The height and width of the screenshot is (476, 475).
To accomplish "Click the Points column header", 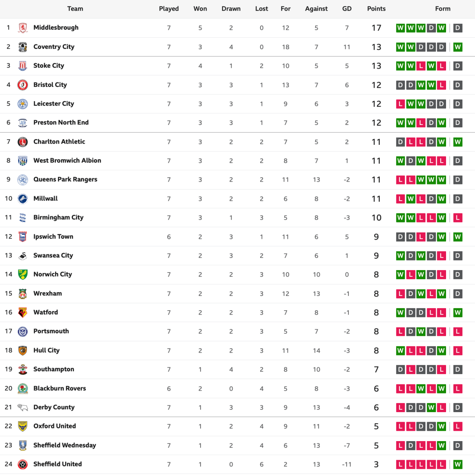I will [x=376, y=9].
